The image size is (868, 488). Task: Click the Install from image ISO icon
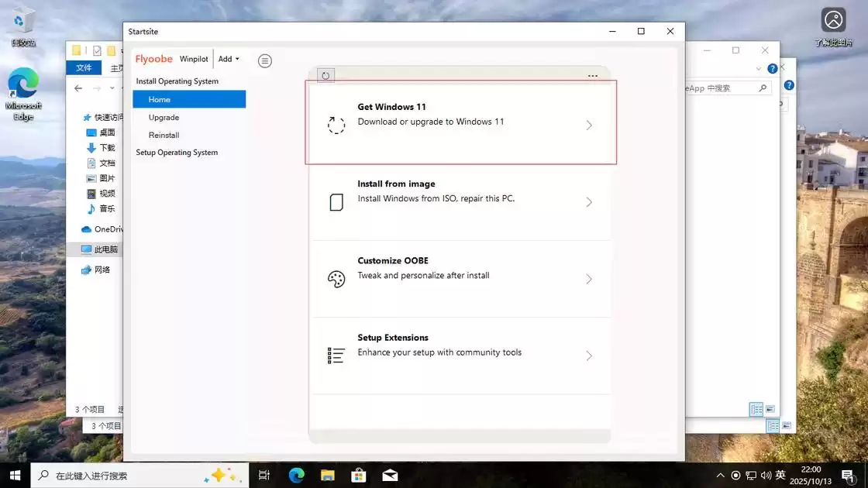336,202
